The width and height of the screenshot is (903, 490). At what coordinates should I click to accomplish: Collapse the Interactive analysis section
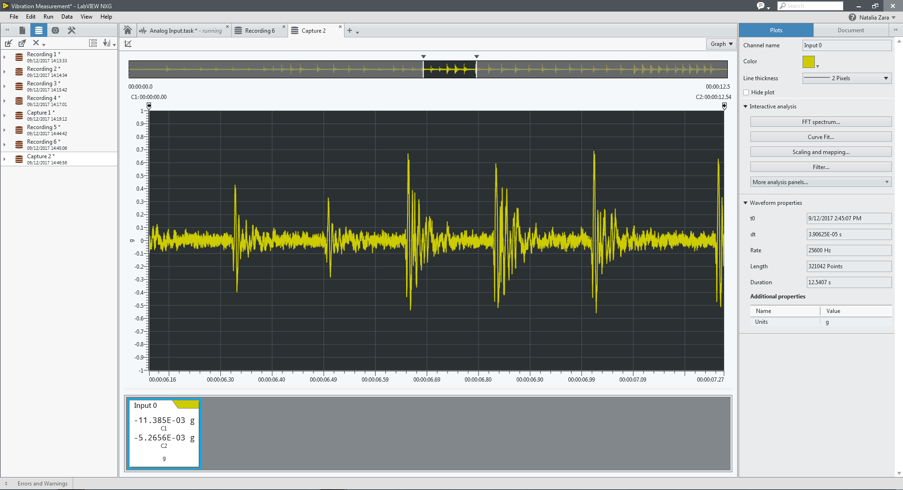click(x=746, y=106)
